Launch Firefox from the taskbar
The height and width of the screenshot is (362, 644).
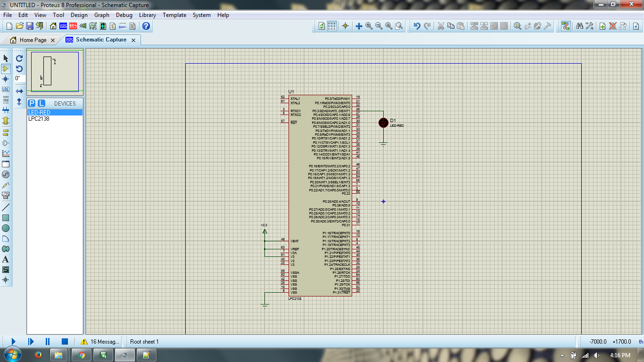click(38, 355)
